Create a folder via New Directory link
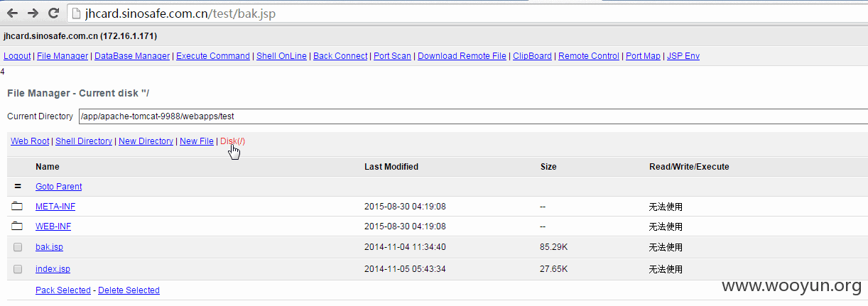The image size is (868, 306). [x=146, y=141]
